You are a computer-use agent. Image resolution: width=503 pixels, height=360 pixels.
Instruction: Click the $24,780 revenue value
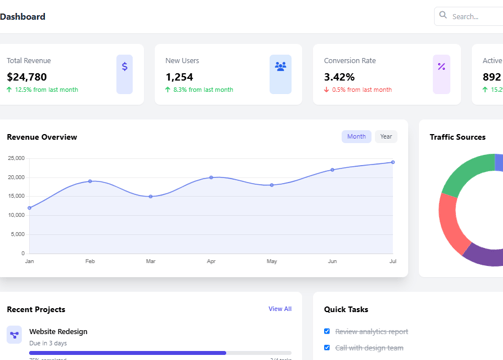[27, 77]
